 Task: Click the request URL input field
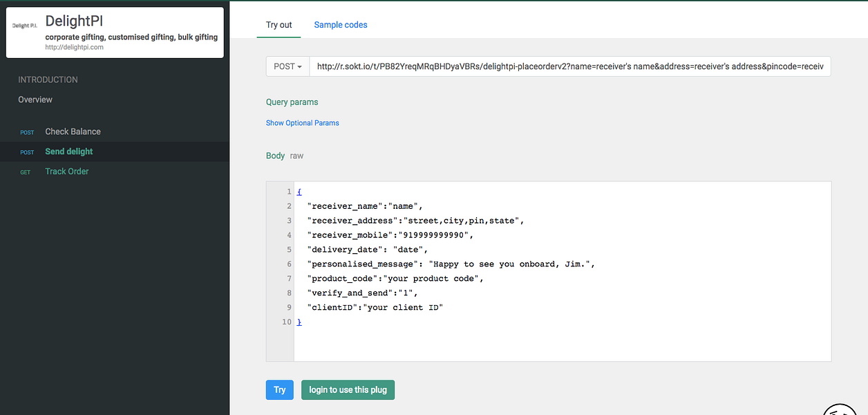point(570,66)
